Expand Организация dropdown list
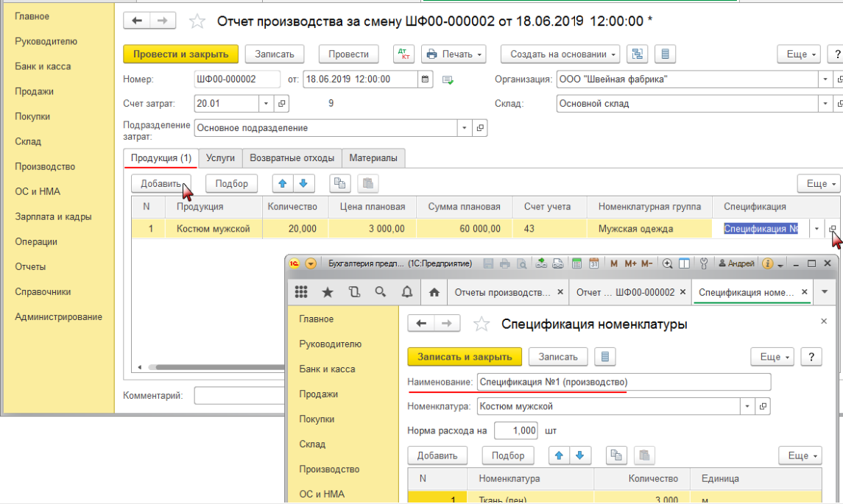Image resolution: width=843 pixels, height=504 pixels. coord(825,79)
